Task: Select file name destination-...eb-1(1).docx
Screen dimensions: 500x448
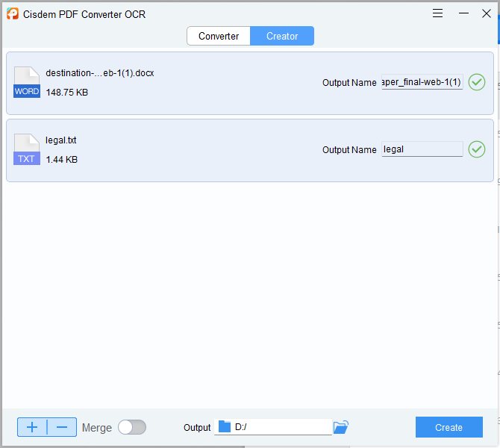Action: coord(100,73)
